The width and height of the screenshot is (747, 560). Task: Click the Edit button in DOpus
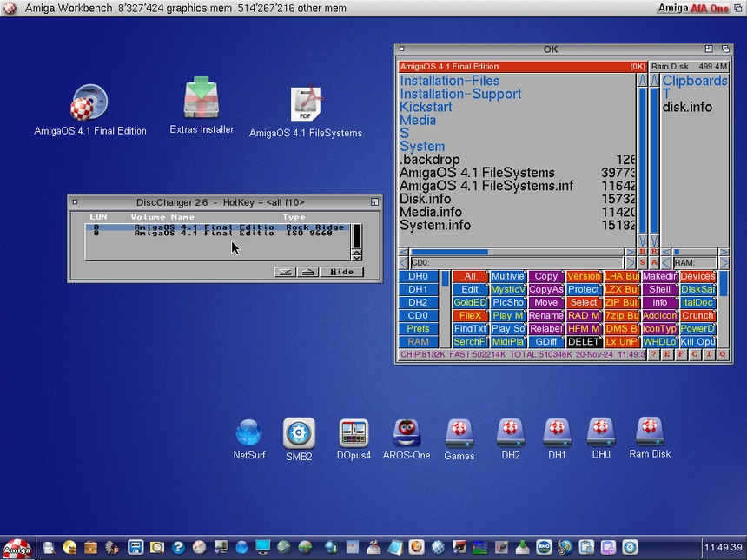[x=470, y=289]
